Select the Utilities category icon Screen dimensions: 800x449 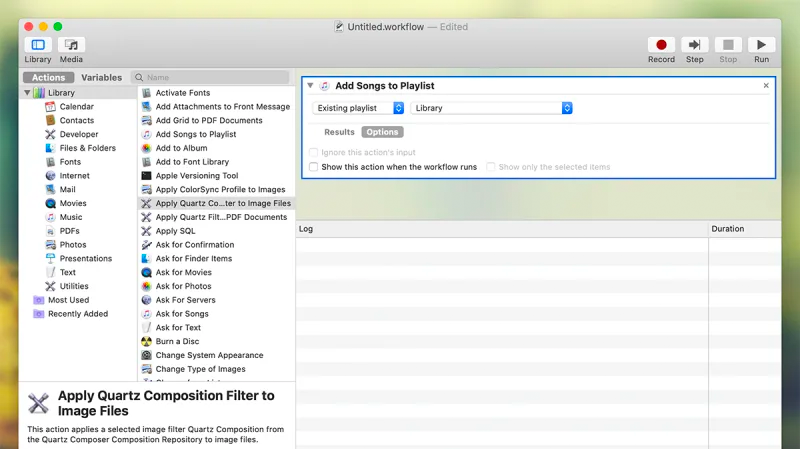pos(50,286)
